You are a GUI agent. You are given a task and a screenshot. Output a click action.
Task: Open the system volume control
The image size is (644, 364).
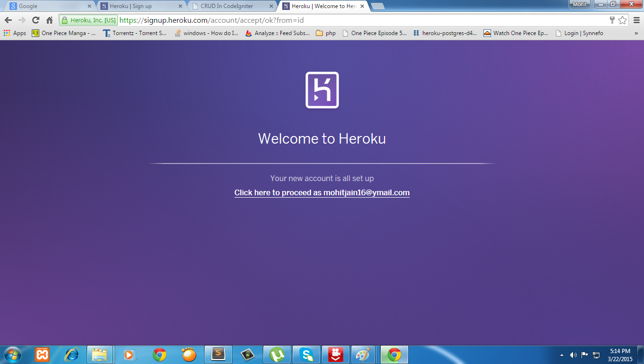click(x=573, y=354)
